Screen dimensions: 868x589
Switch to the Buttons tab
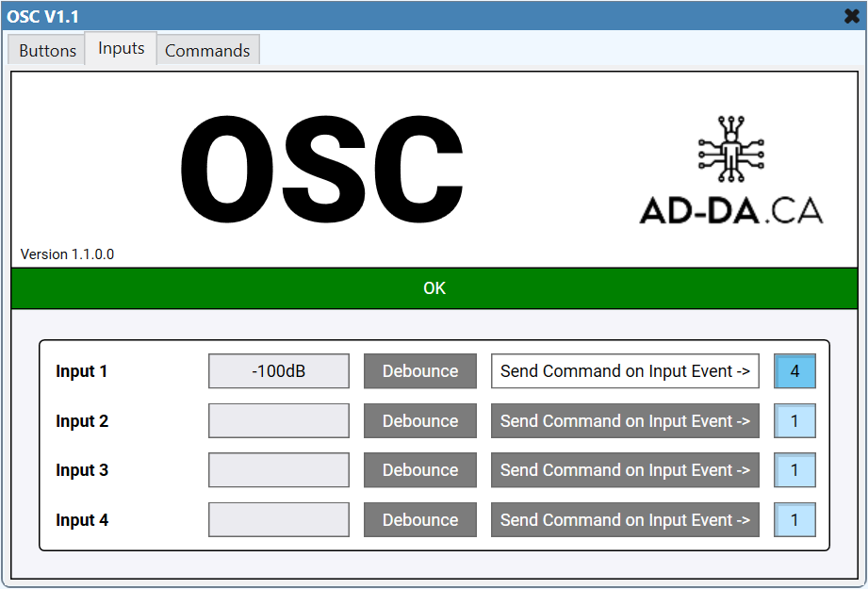(x=46, y=49)
